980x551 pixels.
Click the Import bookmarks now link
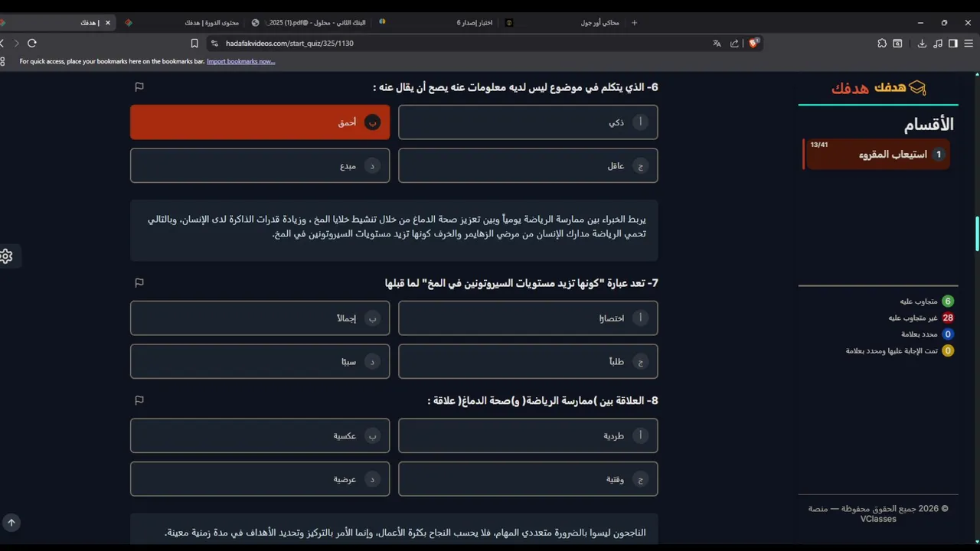pos(240,61)
